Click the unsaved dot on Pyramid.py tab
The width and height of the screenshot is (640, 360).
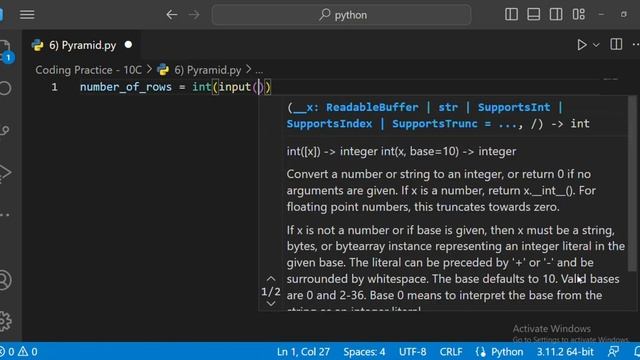point(128,44)
